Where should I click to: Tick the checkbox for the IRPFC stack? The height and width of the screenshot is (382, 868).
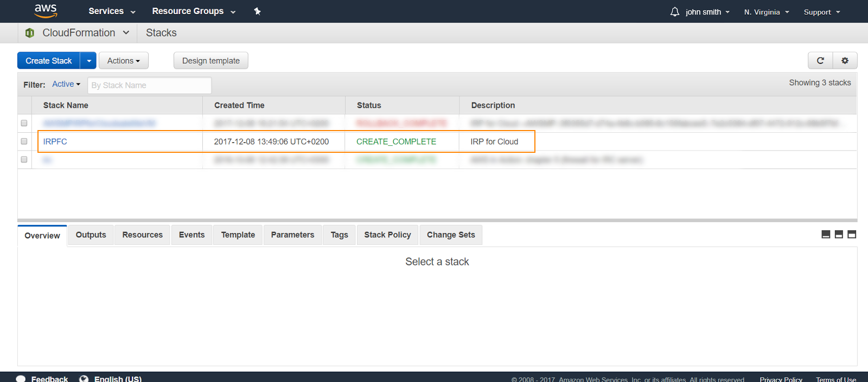pos(24,141)
